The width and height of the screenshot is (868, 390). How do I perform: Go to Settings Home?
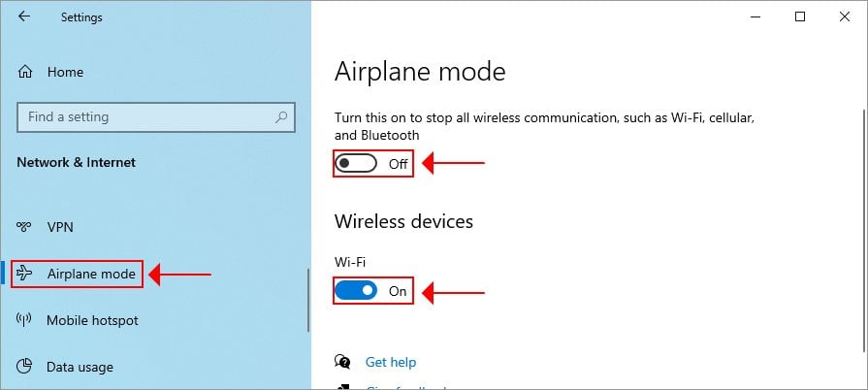pyautogui.click(x=65, y=72)
